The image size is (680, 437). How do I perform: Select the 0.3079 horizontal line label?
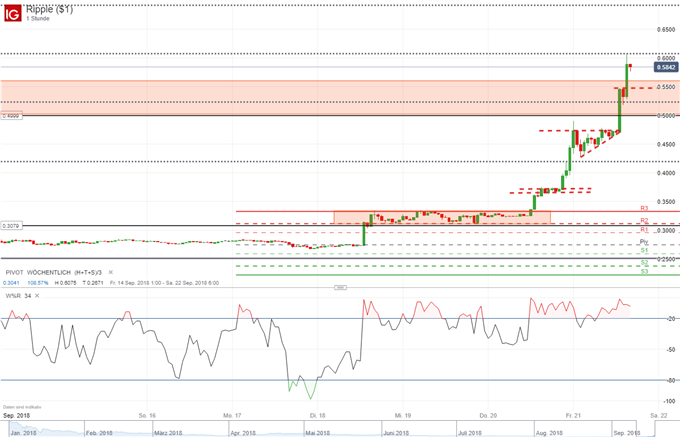point(11,226)
